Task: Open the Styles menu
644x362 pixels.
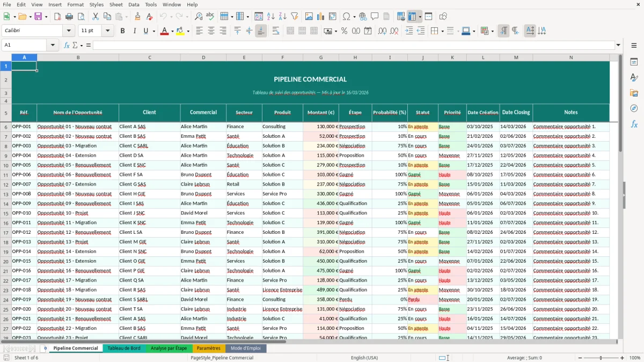Action: pos(97,4)
